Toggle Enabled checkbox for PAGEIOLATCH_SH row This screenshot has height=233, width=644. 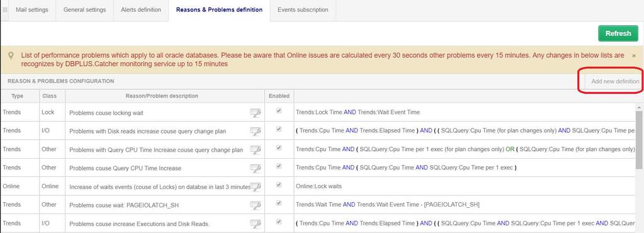click(279, 203)
